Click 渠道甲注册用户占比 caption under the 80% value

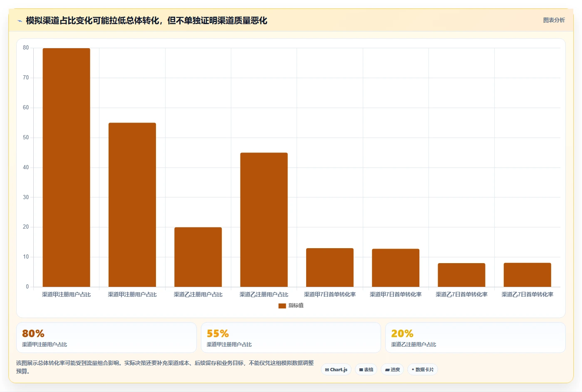pos(45,345)
